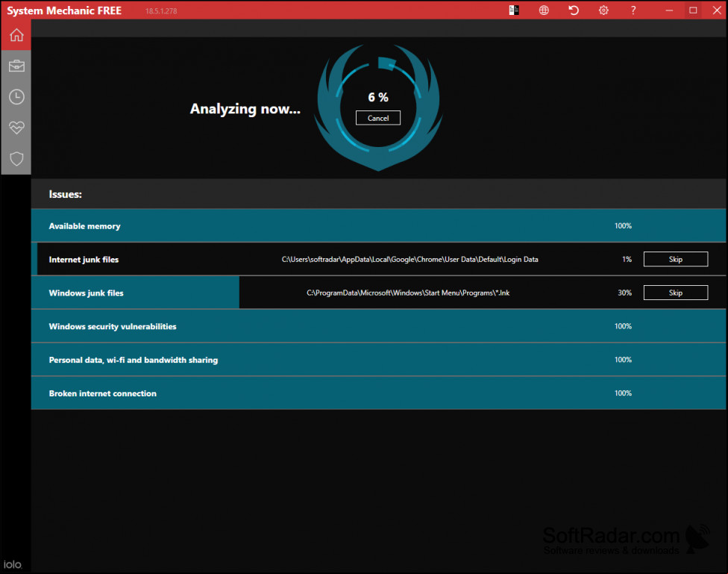This screenshot has width=728, height=574.
Task: Click the Analyzing now... heading
Action: pyautogui.click(x=245, y=109)
